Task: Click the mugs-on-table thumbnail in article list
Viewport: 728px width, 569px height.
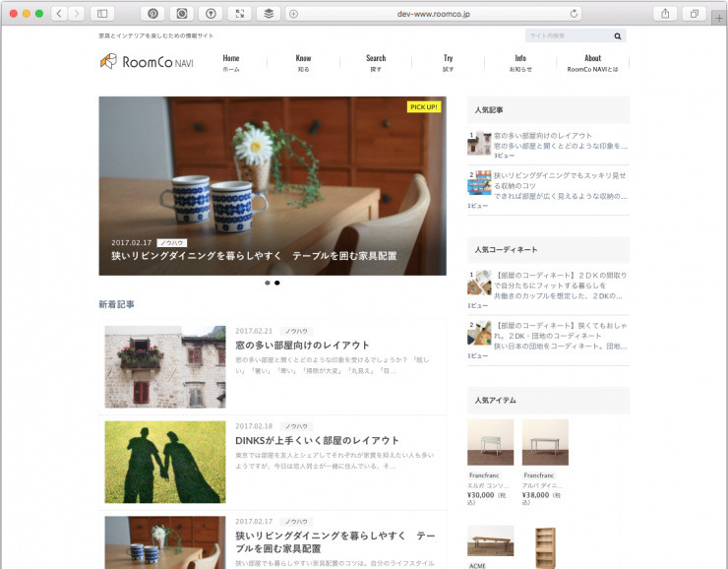Action: (x=165, y=542)
